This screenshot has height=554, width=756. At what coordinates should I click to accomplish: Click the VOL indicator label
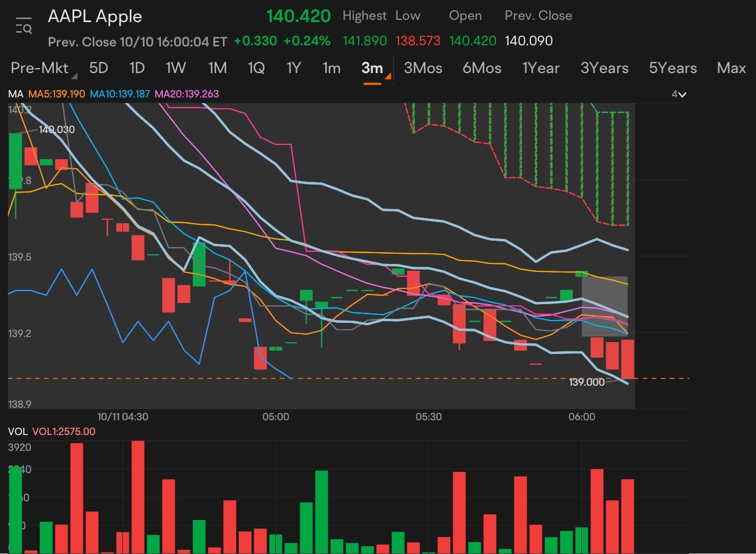pyautogui.click(x=18, y=432)
